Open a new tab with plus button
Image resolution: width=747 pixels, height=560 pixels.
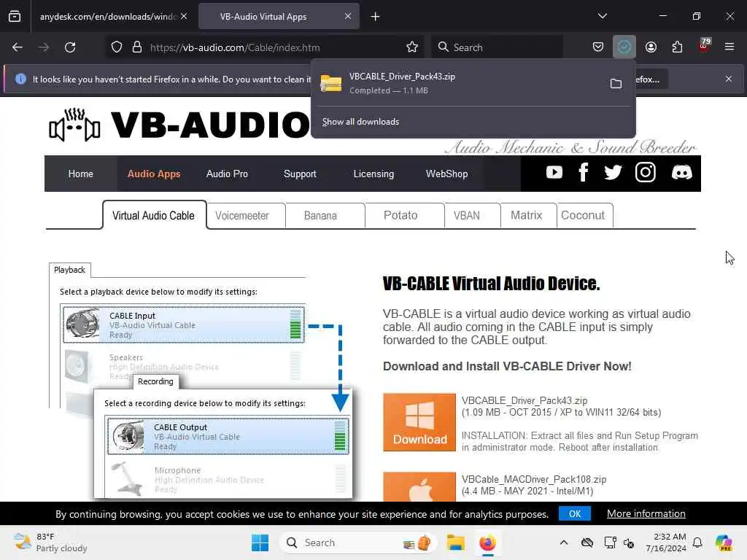coord(376,17)
